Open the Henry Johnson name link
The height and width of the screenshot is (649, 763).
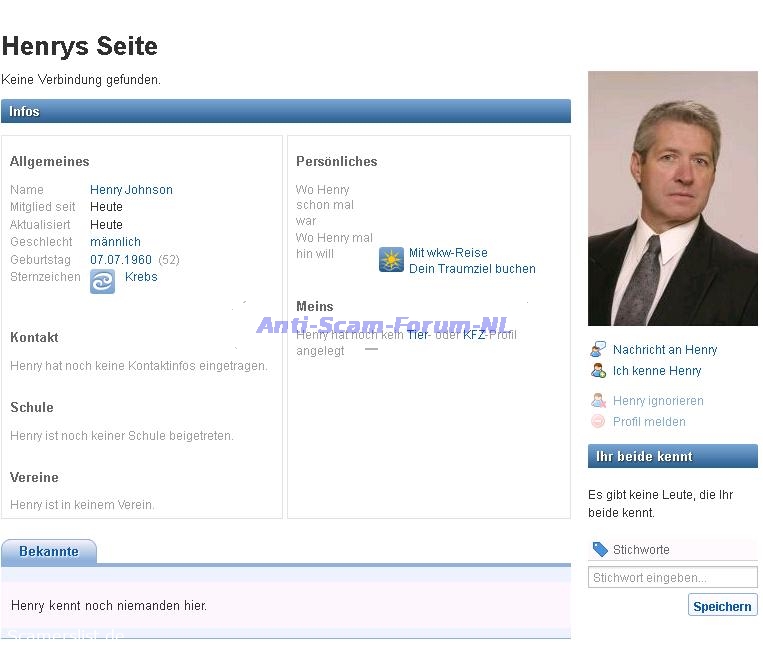131,189
